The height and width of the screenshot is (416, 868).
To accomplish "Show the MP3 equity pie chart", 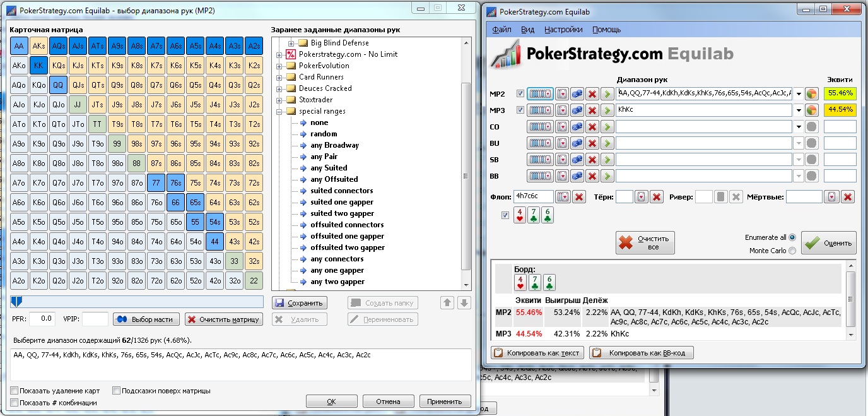I will pos(811,110).
